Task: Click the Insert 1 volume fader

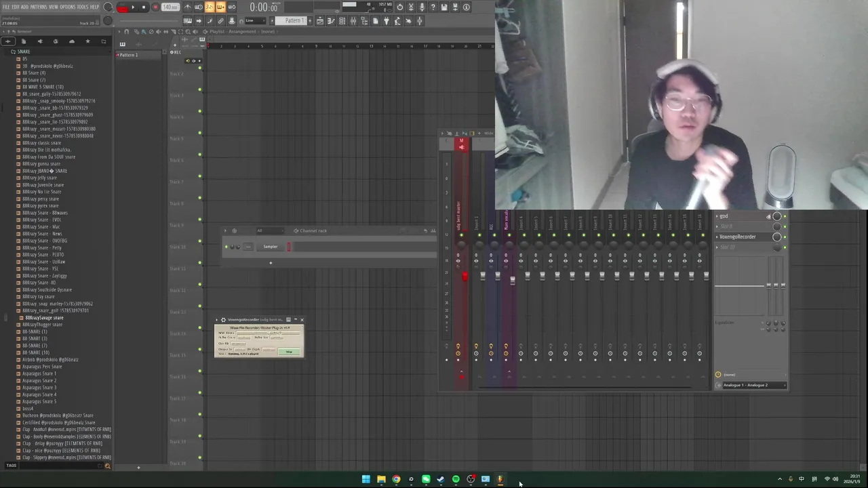Action: pos(483,276)
